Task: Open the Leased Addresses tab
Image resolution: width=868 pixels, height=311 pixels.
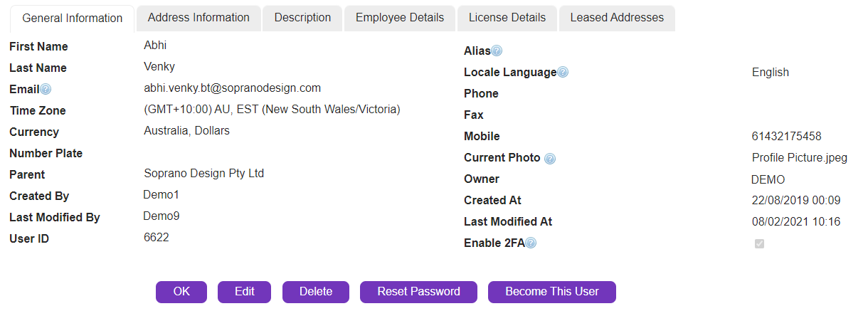Action: [617, 18]
